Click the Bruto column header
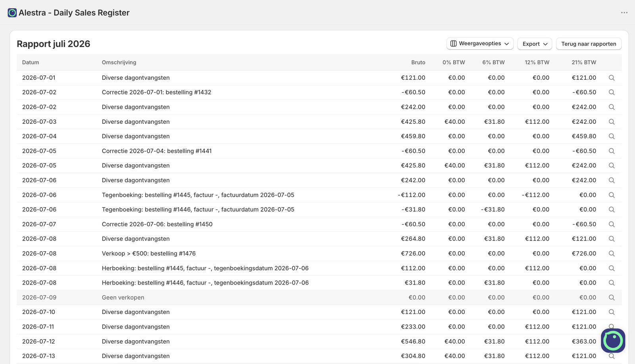Screen dimensions: 635x364 (418, 62)
